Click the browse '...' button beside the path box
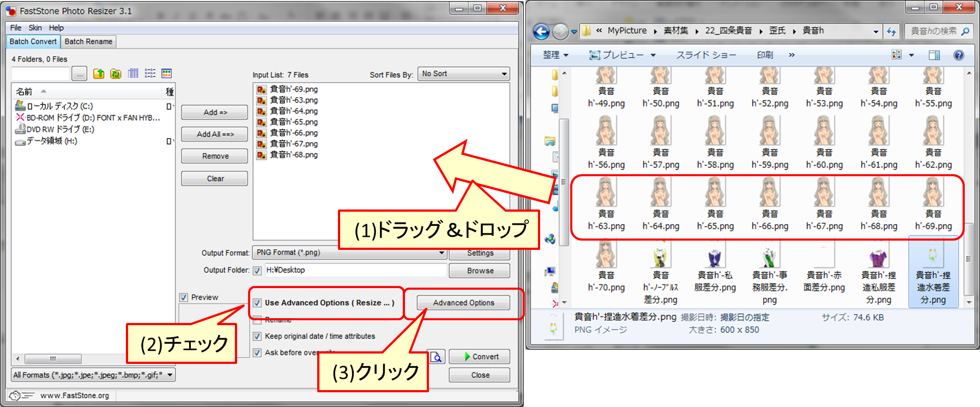Screen dimensions: 980x407 pos(80,74)
